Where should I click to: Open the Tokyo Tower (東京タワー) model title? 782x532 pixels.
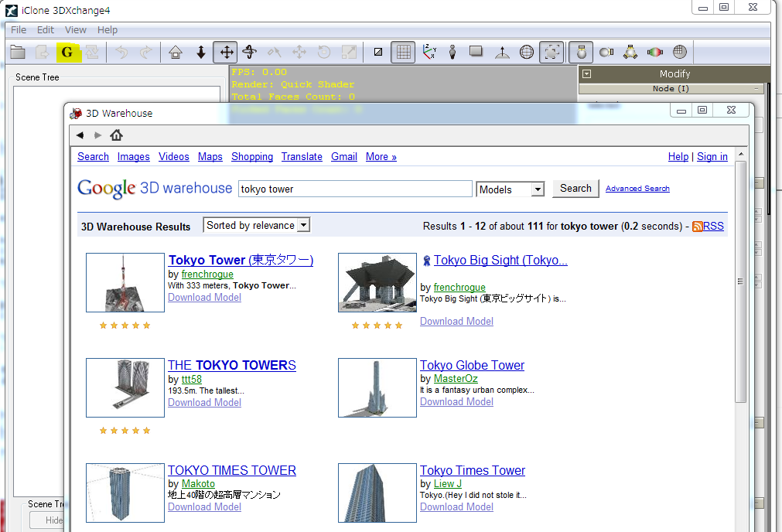[x=241, y=261]
